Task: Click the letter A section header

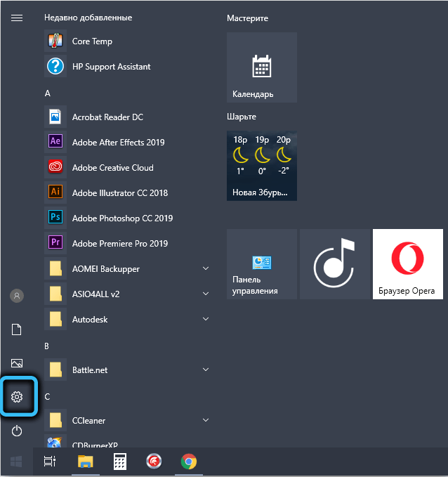Action: click(48, 93)
